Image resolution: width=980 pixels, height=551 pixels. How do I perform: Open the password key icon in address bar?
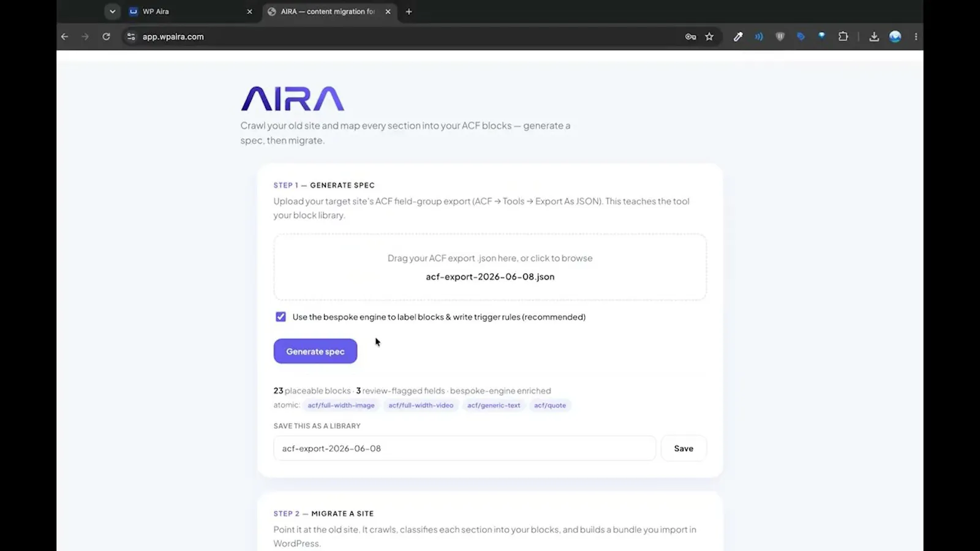pos(690,37)
